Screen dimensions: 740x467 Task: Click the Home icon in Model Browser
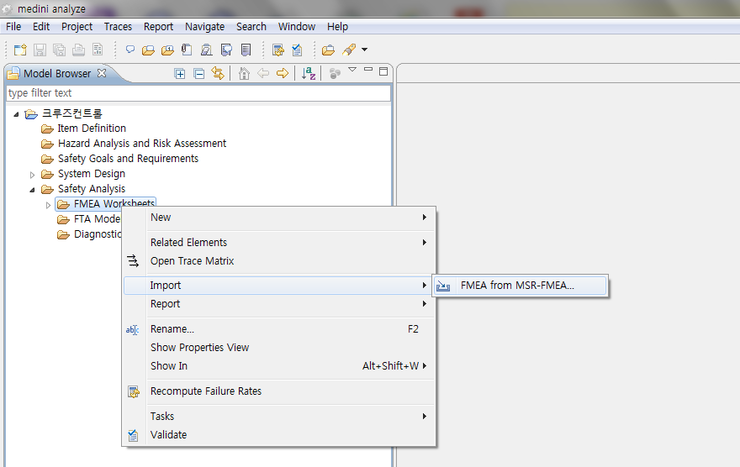click(244, 73)
